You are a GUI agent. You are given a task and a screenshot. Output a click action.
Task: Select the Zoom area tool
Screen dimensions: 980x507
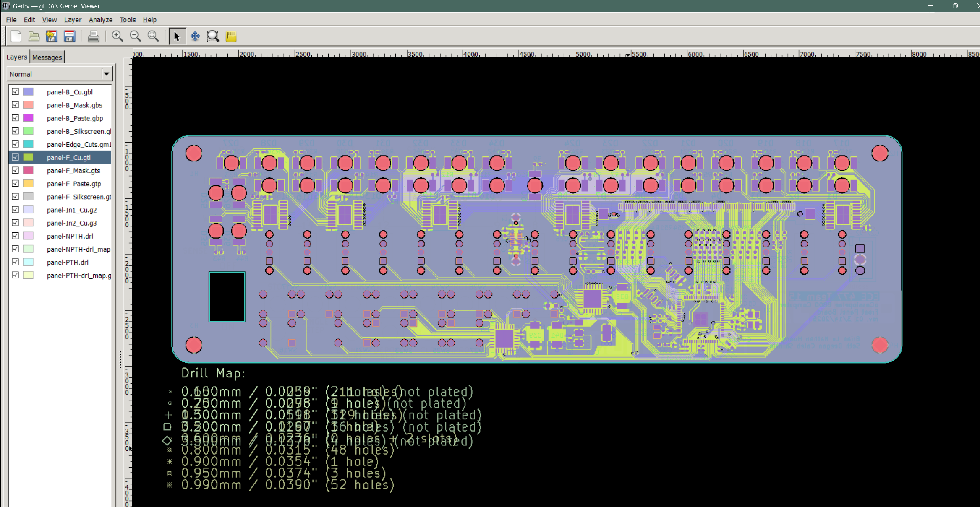coord(213,36)
